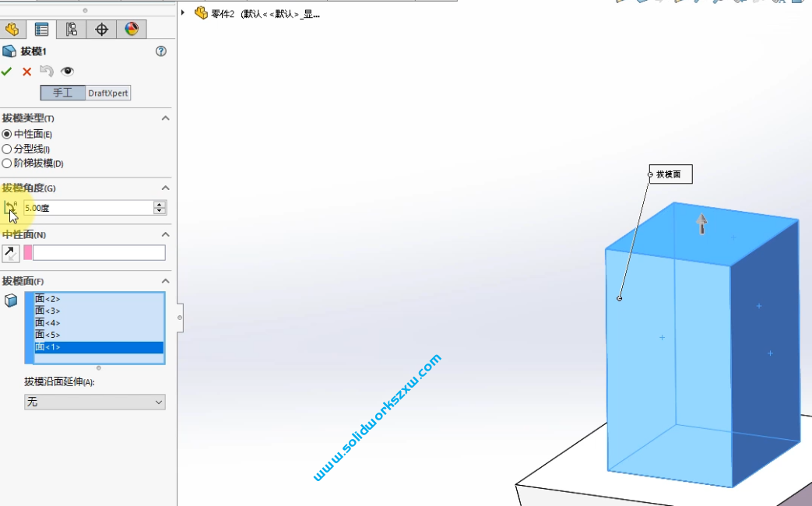Switch to the 手工 manual tab
This screenshot has height=506, width=812.
click(x=63, y=93)
